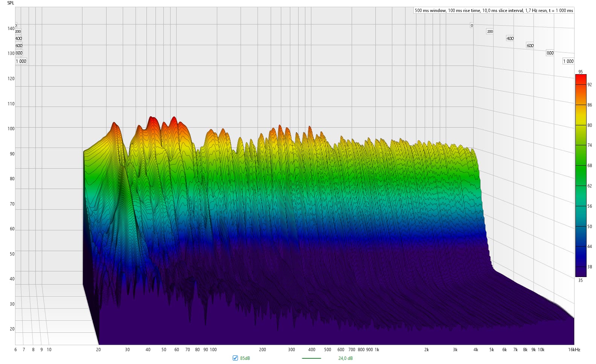Click the 24,0 dB legend value
The height and width of the screenshot is (364, 596).
345,358
